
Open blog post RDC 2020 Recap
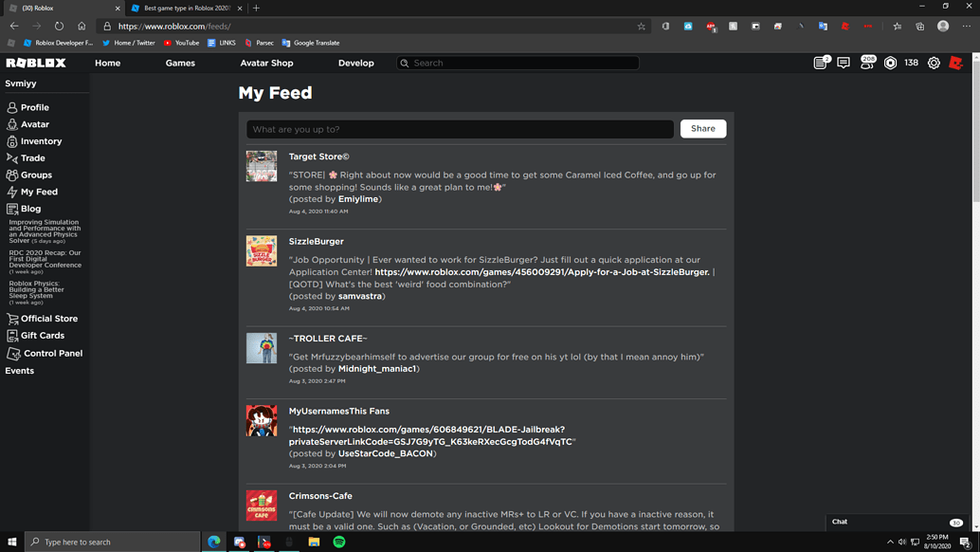click(45, 262)
